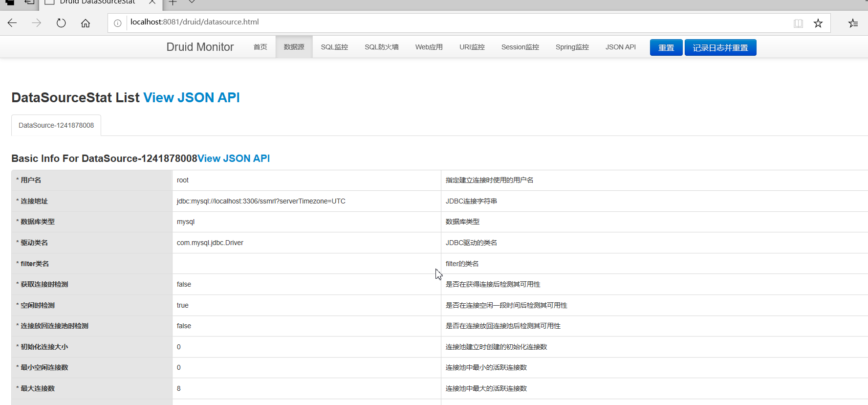Viewport: 868px width, 405px height.
Task: Click the 最小空闲连接数 row label
Action: click(44, 367)
